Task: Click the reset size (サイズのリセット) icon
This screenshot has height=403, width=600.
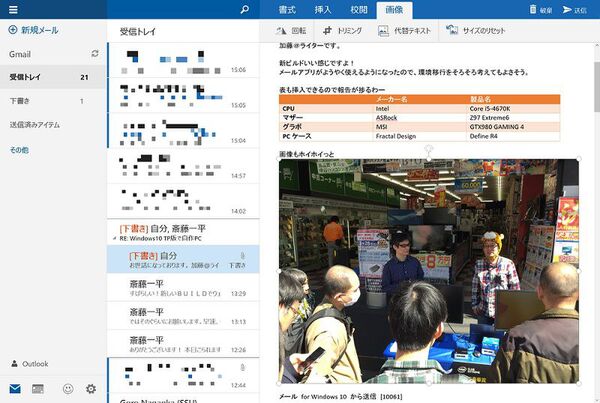Action: click(452, 30)
